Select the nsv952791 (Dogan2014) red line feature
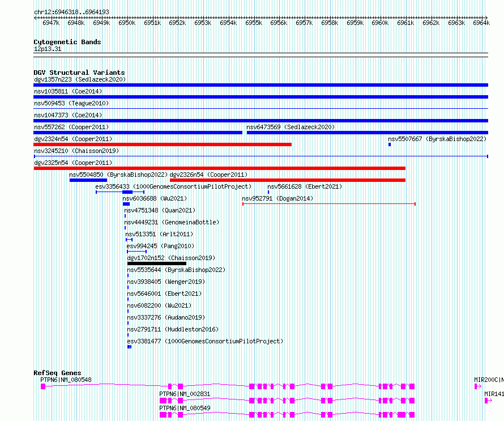Image resolution: width=504 pixels, height=421 pixels. pyautogui.click(x=329, y=204)
